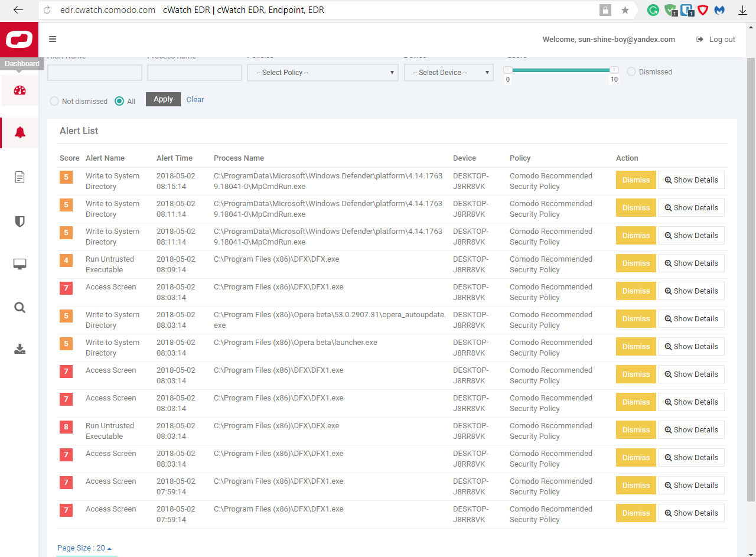Click the Clear filters link
This screenshot has width=756, height=557.
[195, 100]
